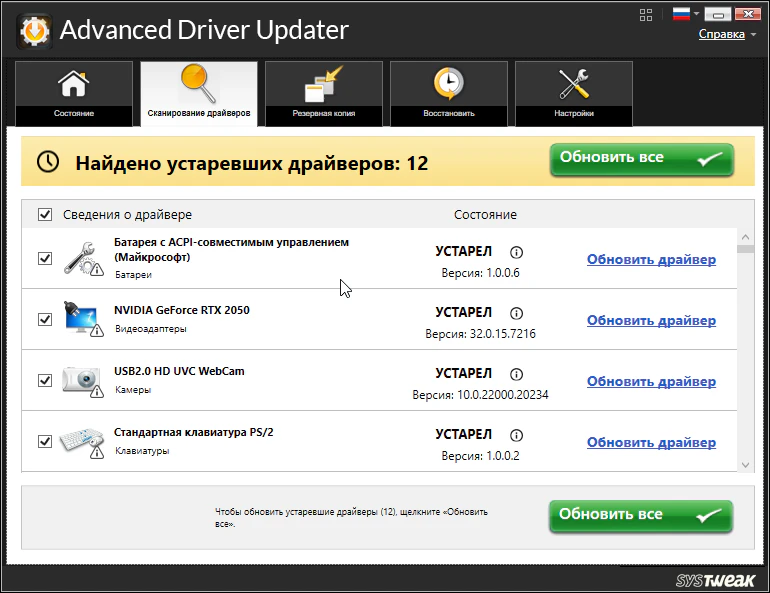Click the PS/2 keyboard device icon

[82, 441]
